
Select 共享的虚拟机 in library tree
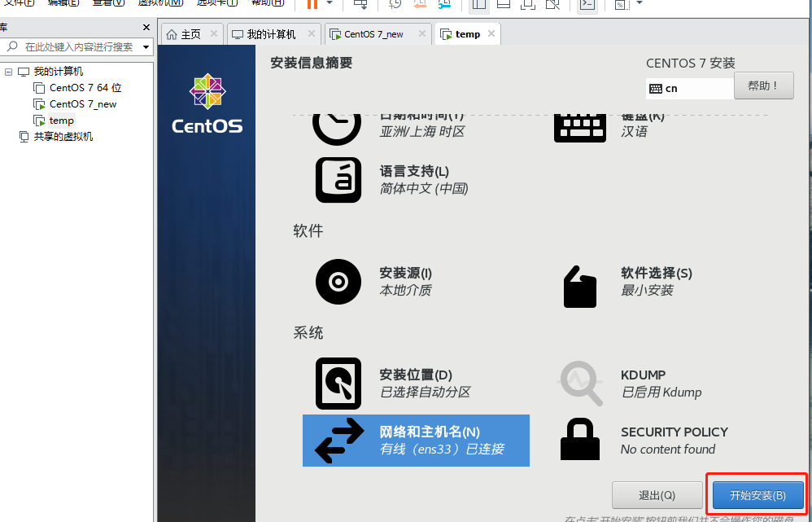pyautogui.click(x=63, y=137)
